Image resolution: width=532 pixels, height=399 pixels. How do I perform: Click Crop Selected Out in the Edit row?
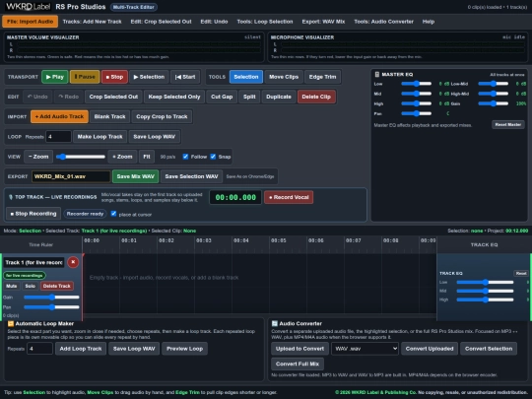[x=113, y=97]
